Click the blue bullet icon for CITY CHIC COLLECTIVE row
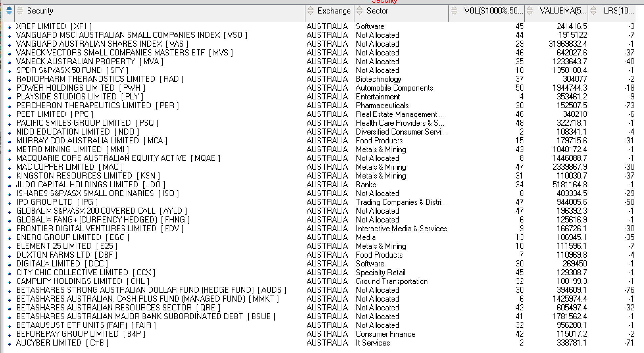This screenshot has height=353, width=644. [9, 274]
